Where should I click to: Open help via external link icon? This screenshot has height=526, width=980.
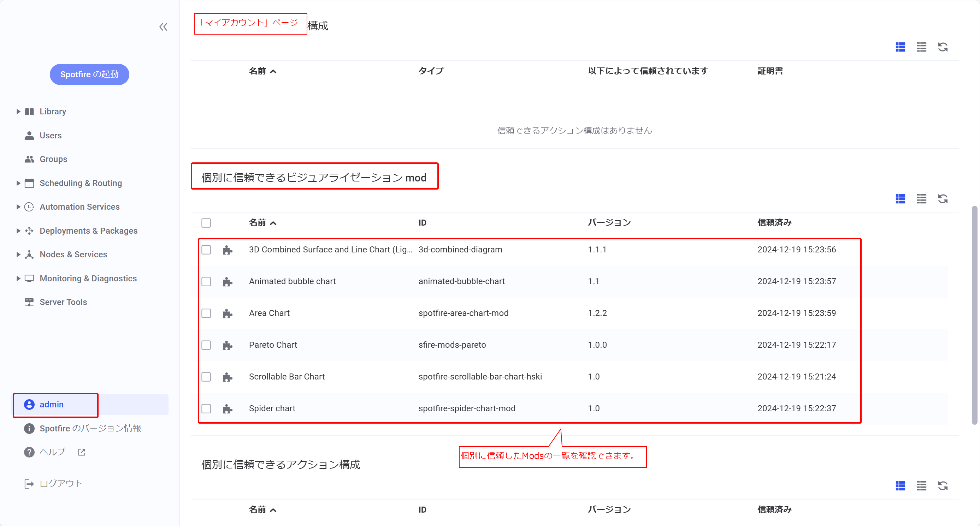[81, 452]
